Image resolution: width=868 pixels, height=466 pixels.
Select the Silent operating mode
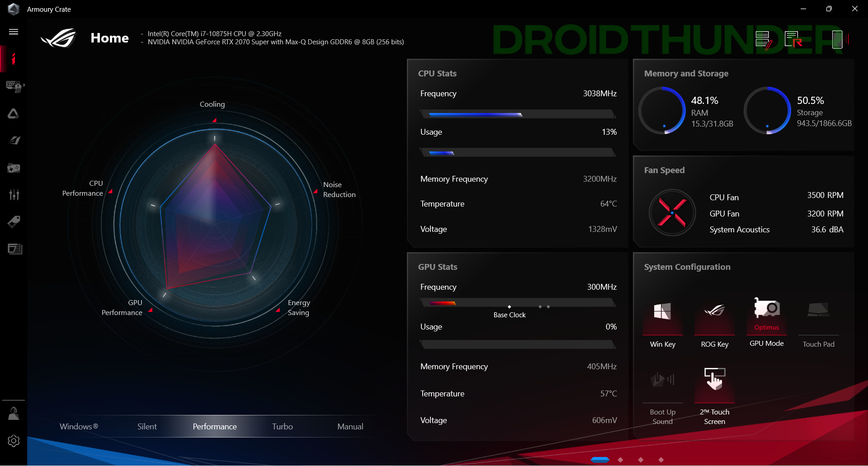click(x=147, y=426)
